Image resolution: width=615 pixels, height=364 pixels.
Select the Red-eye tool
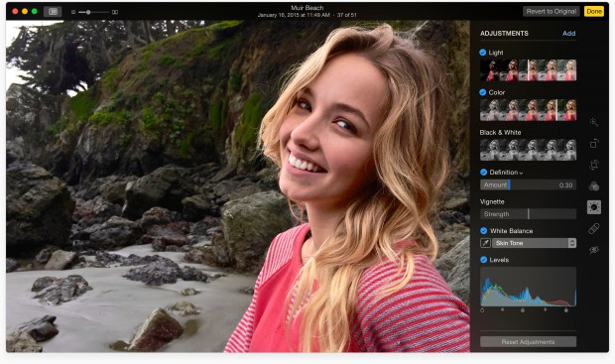coord(594,250)
